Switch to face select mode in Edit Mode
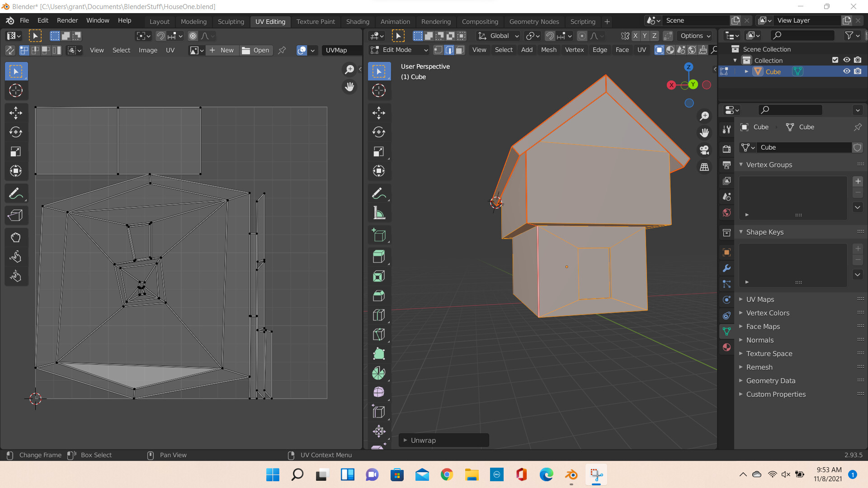 tap(460, 50)
